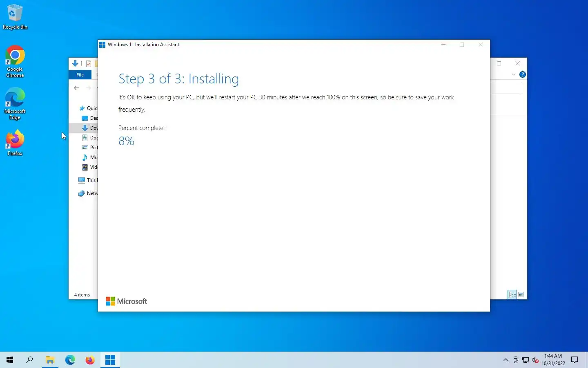This screenshot has width=588, height=368.
Task: Open the clock showing 1:44 AM
Action: (553, 360)
